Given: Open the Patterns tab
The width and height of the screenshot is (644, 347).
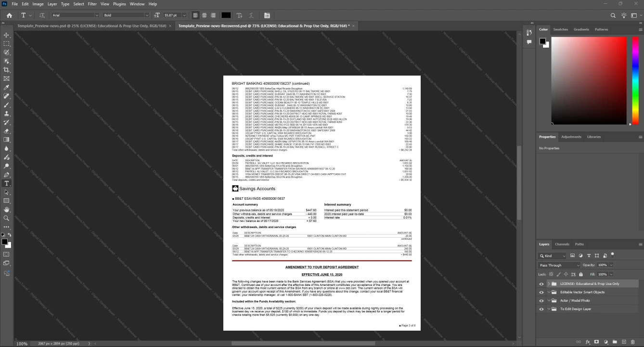Looking at the screenshot, I should 601,29.
